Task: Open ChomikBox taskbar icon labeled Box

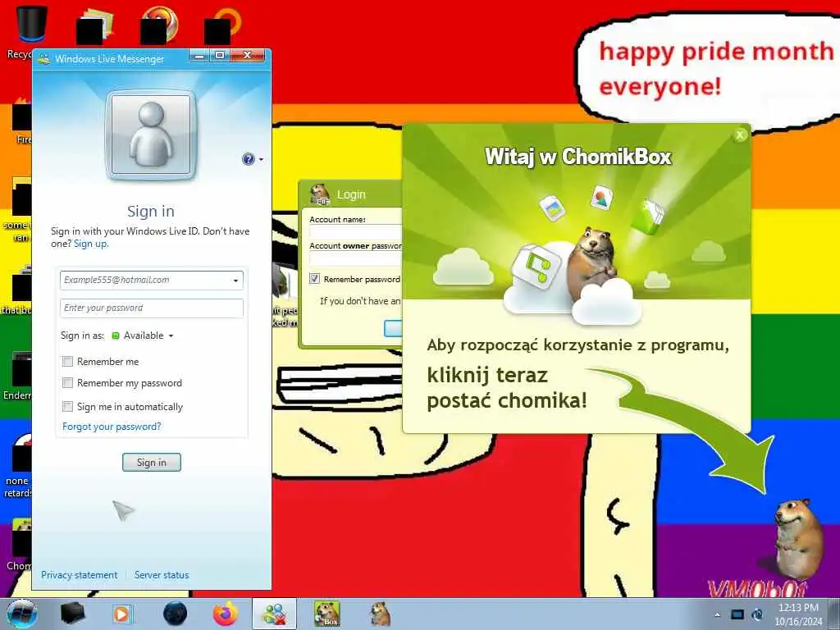Action: (326, 614)
